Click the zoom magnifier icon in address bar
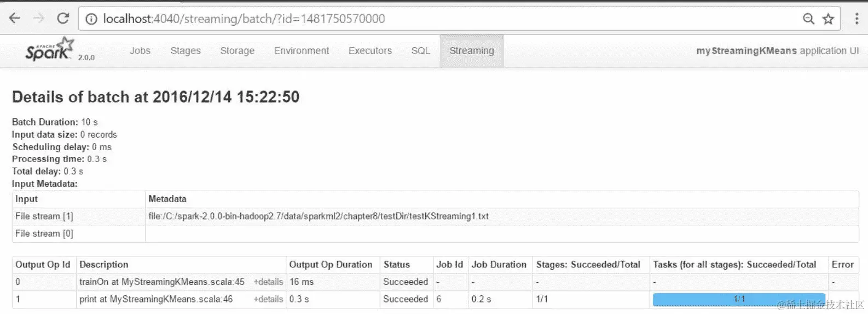The height and width of the screenshot is (314, 868). click(808, 19)
